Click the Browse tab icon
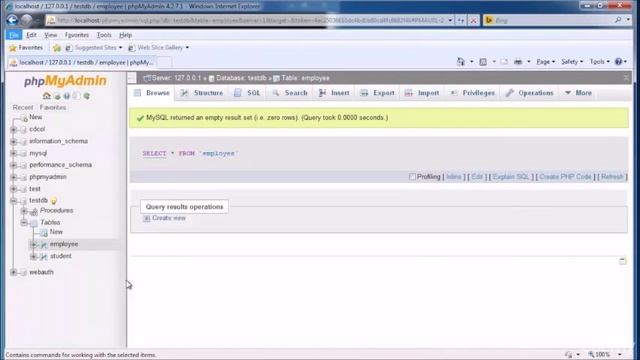The height and width of the screenshot is (360, 640). point(138,93)
